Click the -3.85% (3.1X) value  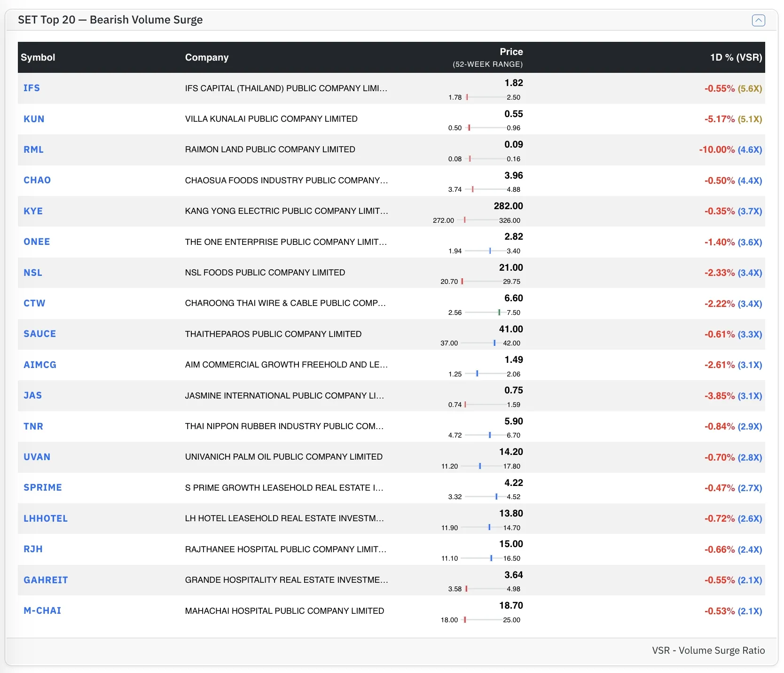733,396
